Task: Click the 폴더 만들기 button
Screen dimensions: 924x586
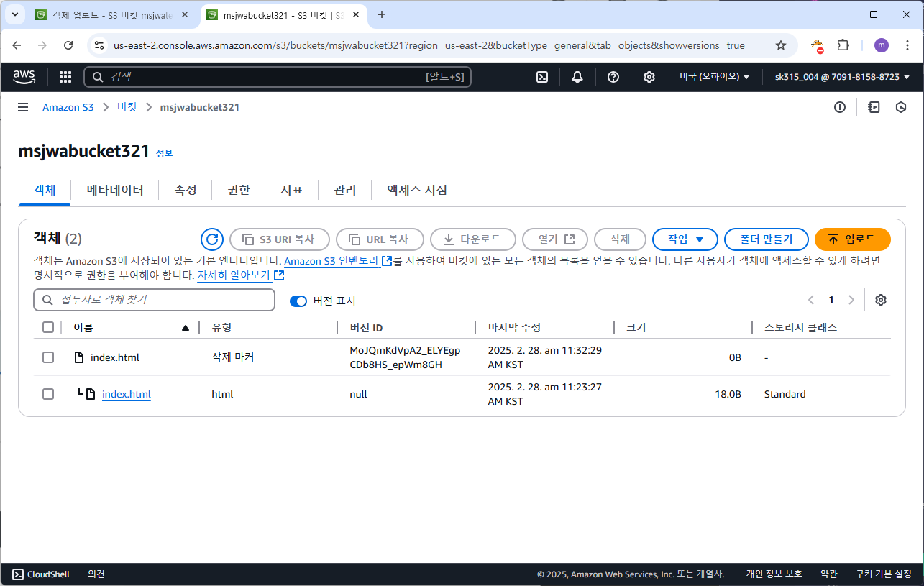Action: (767, 239)
